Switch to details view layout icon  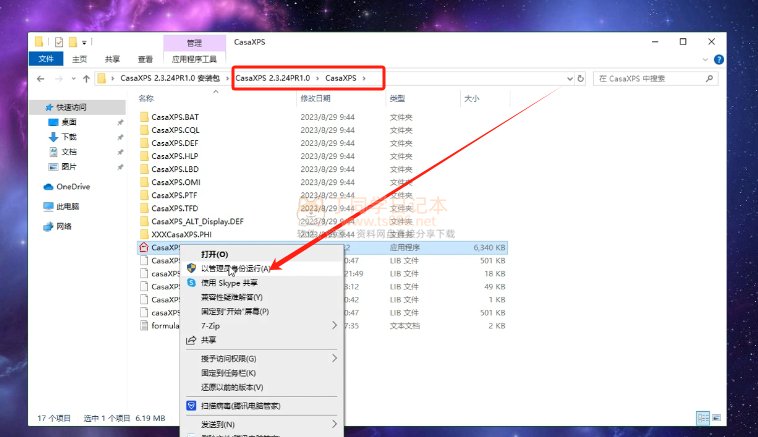coord(703,418)
